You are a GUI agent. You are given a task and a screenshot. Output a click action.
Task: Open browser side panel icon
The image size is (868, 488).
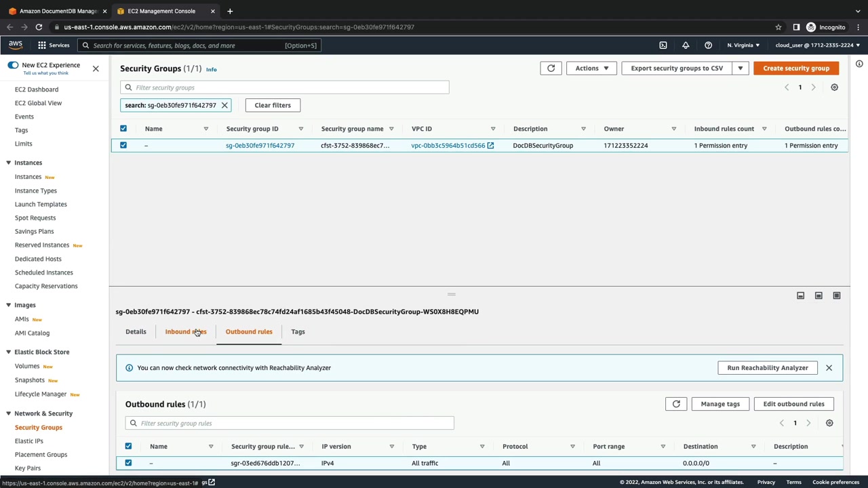[796, 27]
